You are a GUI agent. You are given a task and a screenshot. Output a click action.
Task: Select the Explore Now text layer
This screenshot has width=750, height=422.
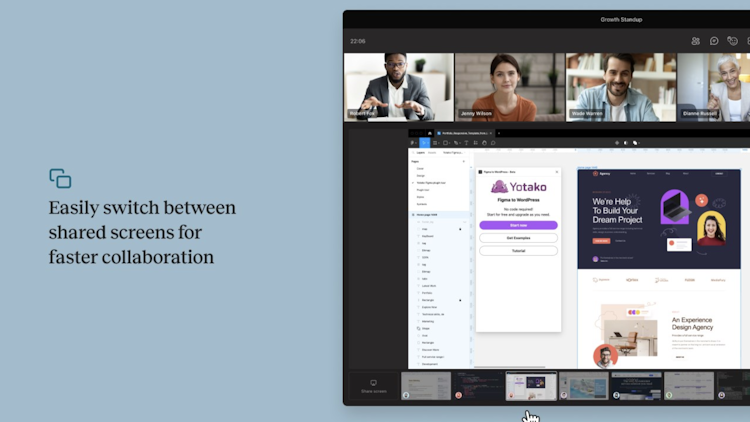click(x=430, y=307)
